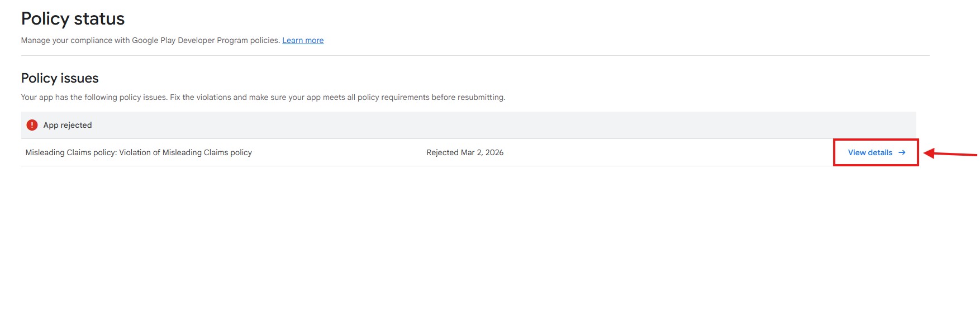Image resolution: width=980 pixels, height=317 pixels.
Task: Click the words 'Google Play Developer Program policies'
Action: [x=206, y=40]
